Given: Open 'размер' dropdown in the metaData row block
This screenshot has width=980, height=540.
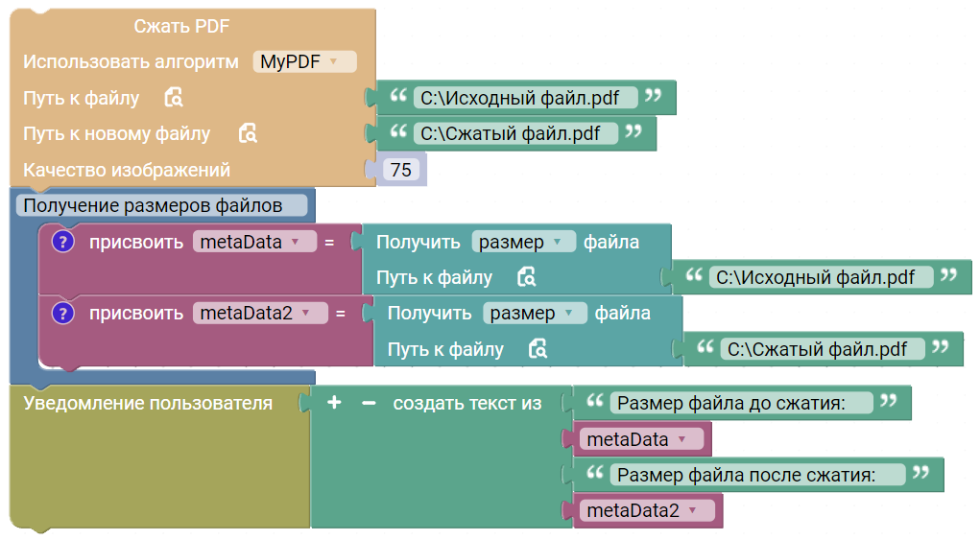Looking at the screenshot, I should pyautogui.click(x=523, y=242).
